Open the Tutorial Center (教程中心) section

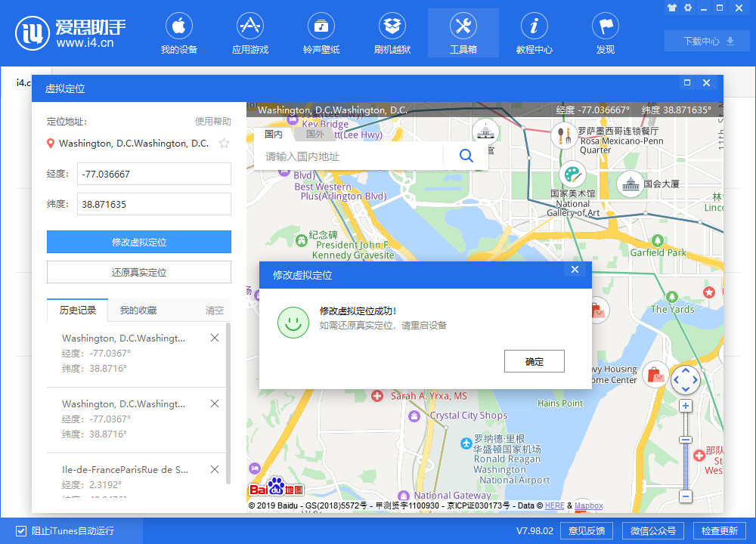(534, 34)
